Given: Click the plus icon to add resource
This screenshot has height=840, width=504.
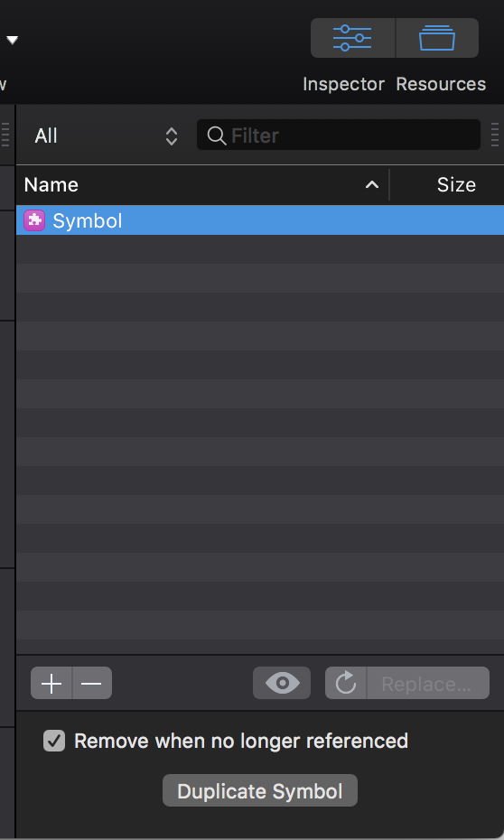Looking at the screenshot, I should point(51,683).
